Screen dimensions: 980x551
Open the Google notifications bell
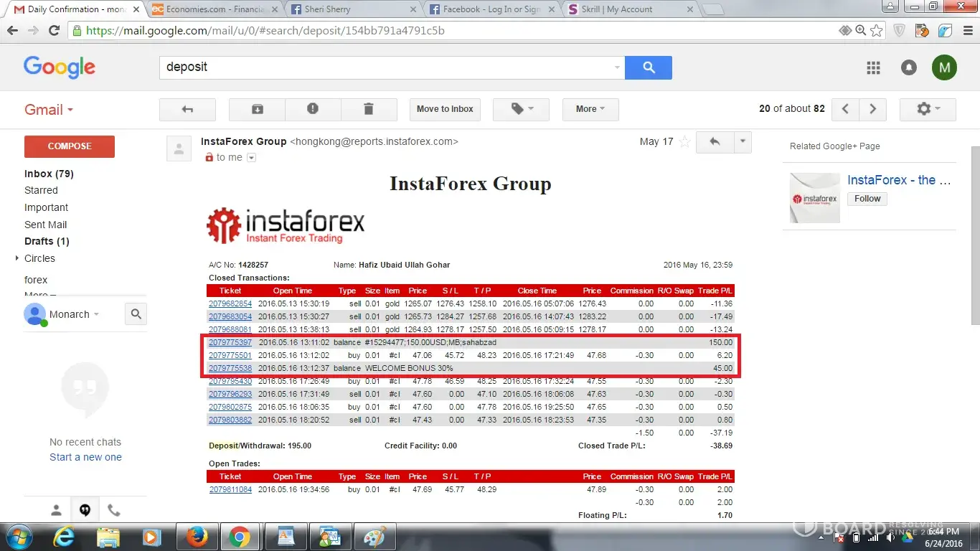click(908, 67)
